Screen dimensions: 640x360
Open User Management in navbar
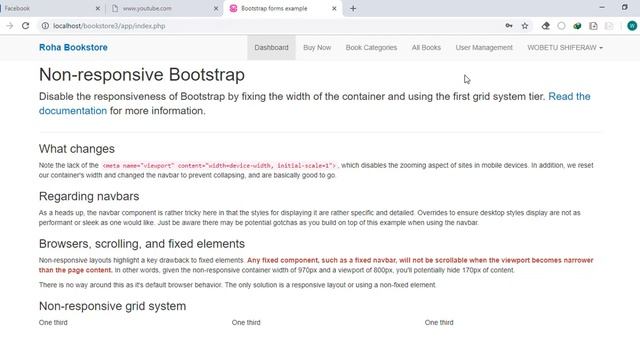point(484,47)
